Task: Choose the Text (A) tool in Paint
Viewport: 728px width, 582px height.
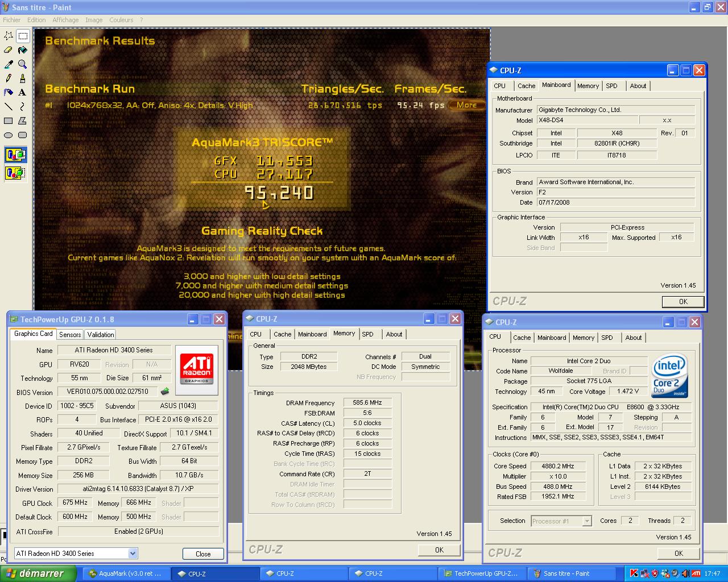Action: tap(23, 92)
